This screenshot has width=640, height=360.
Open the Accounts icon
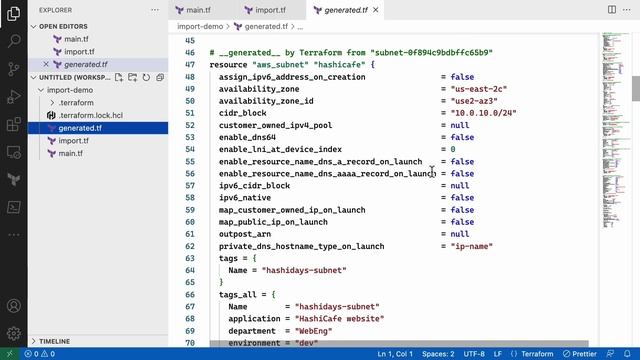(13, 306)
